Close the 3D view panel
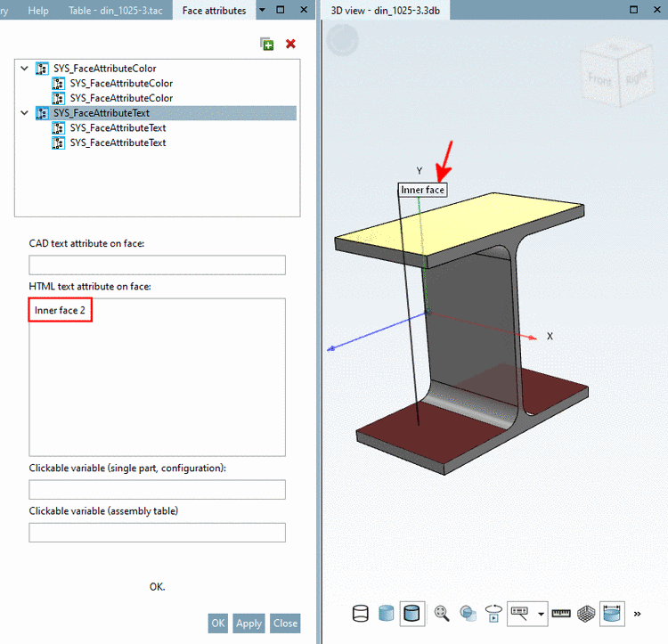Screen dimensions: 668x644 (x=657, y=10)
